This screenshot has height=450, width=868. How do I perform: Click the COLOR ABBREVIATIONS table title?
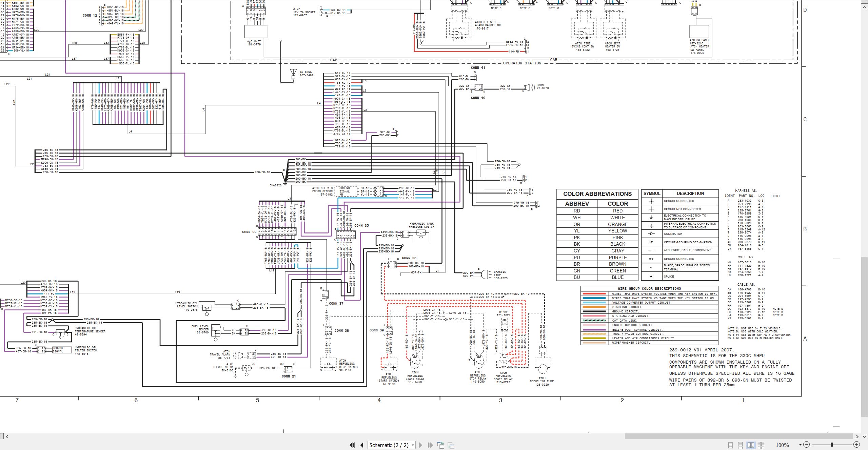(597, 194)
